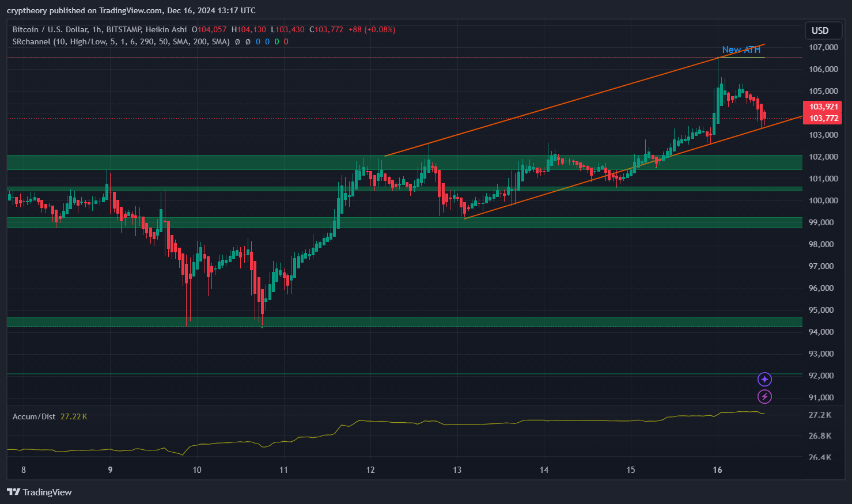Screen dimensions: 852x504
Task: Click the 105,000 price scale label
Action: coord(823,91)
